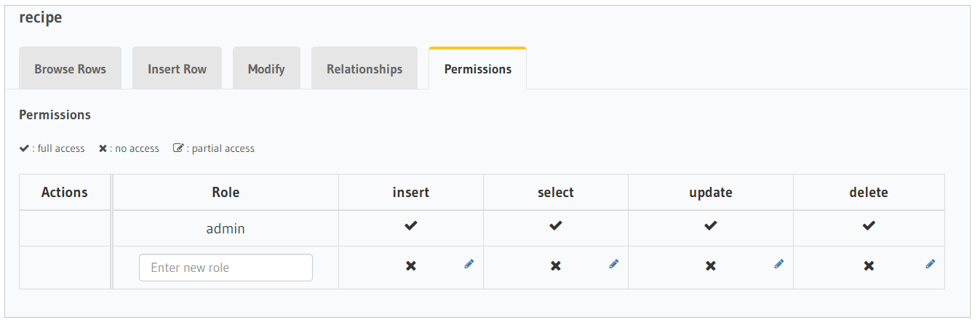Focus the Enter new role field
Viewport: 980px width, 325px height.
(x=226, y=268)
